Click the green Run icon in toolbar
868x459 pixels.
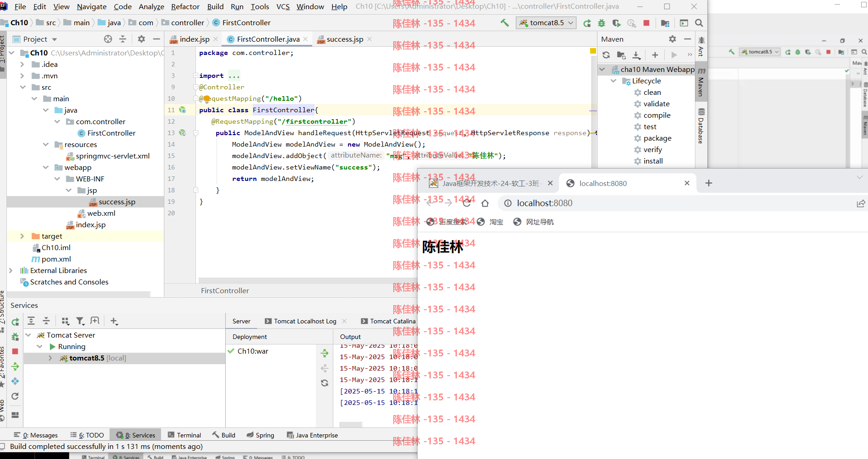pyautogui.click(x=587, y=23)
